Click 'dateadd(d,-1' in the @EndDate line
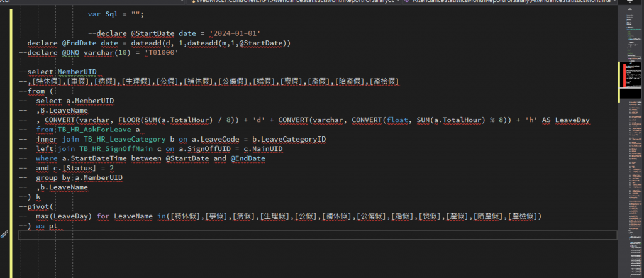 (x=156, y=43)
